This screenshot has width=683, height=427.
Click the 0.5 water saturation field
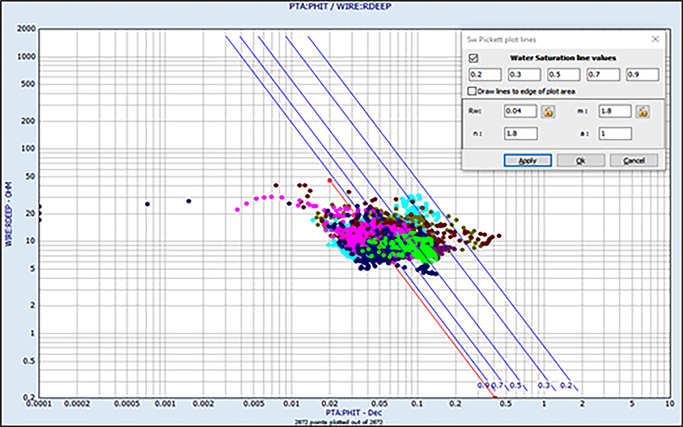[562, 75]
